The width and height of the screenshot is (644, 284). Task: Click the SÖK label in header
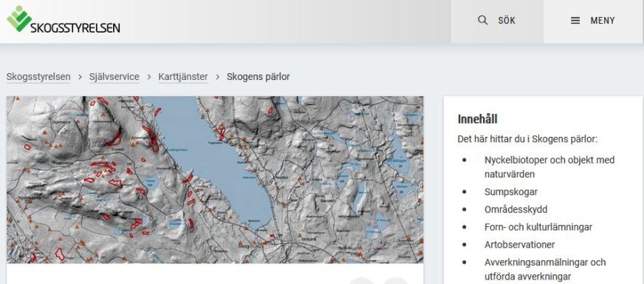coord(507,20)
